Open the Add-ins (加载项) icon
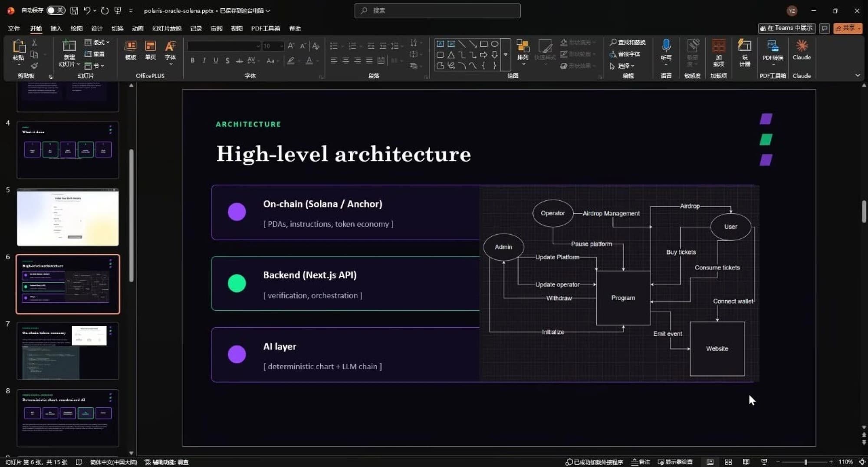 click(719, 46)
